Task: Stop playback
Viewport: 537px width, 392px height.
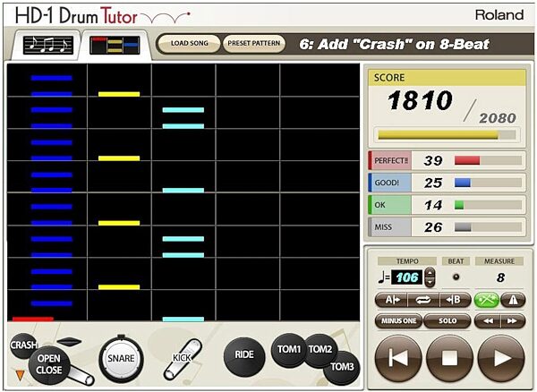Action: pyautogui.click(x=449, y=359)
